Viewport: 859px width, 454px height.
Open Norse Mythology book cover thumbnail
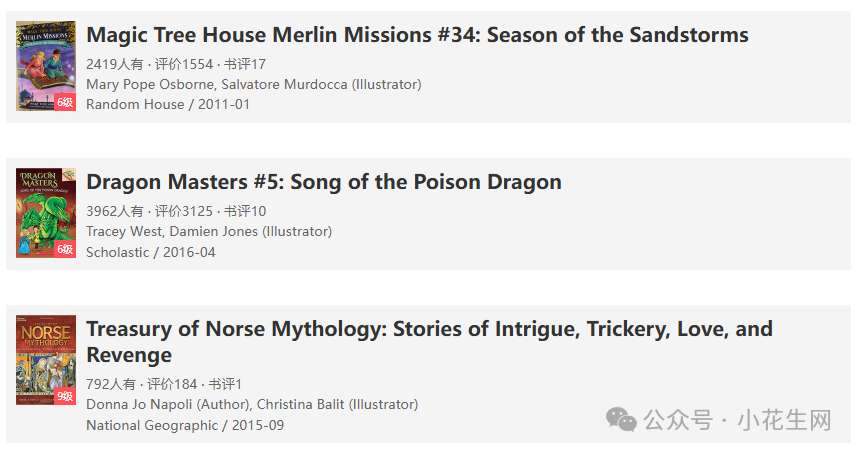coord(46,360)
